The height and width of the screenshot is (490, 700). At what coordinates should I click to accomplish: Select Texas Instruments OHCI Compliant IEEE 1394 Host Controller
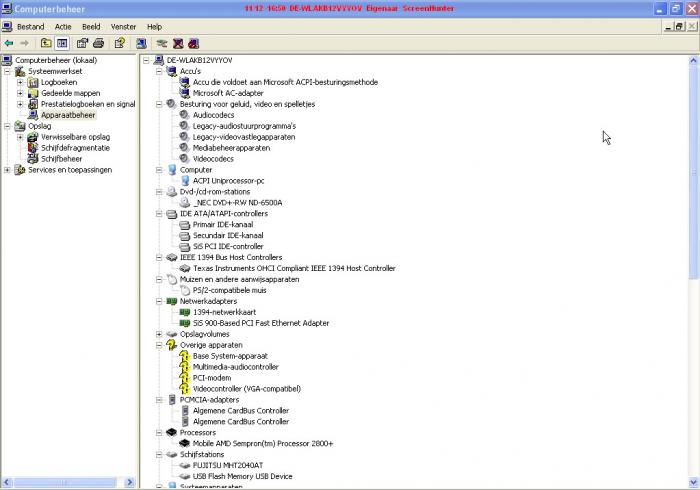pyautogui.click(x=294, y=268)
